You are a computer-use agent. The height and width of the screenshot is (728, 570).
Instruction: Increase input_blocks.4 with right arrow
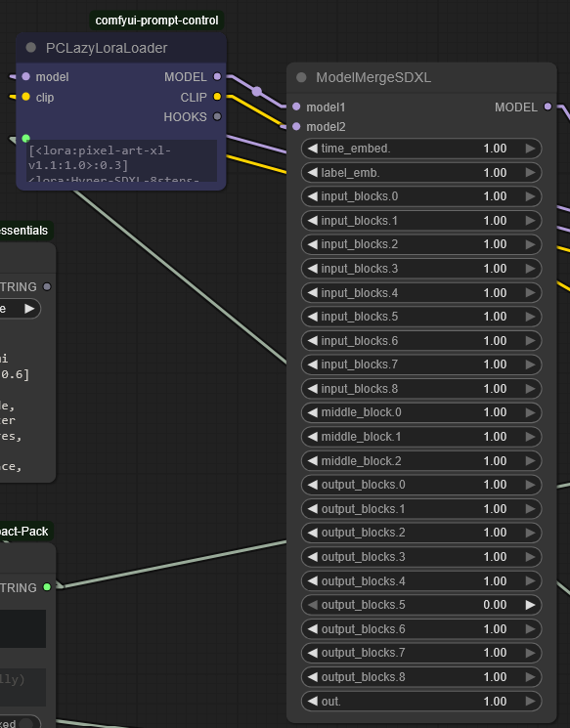(530, 293)
